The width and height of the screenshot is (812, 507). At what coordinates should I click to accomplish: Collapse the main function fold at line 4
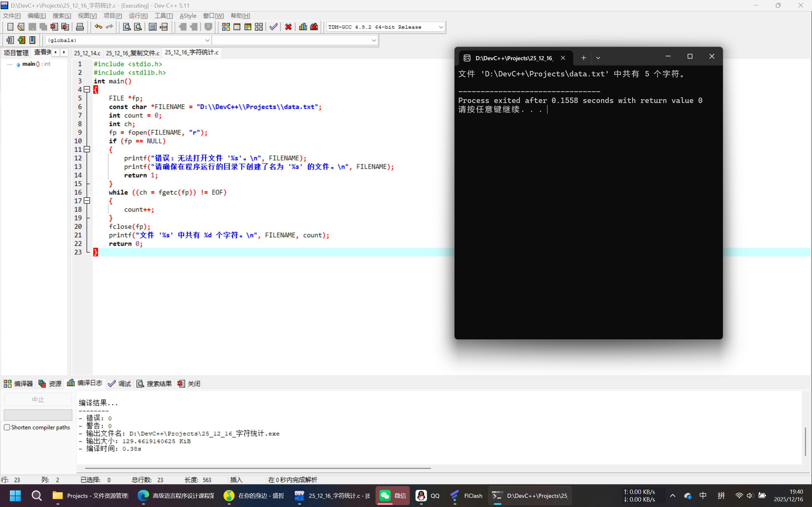(87, 90)
